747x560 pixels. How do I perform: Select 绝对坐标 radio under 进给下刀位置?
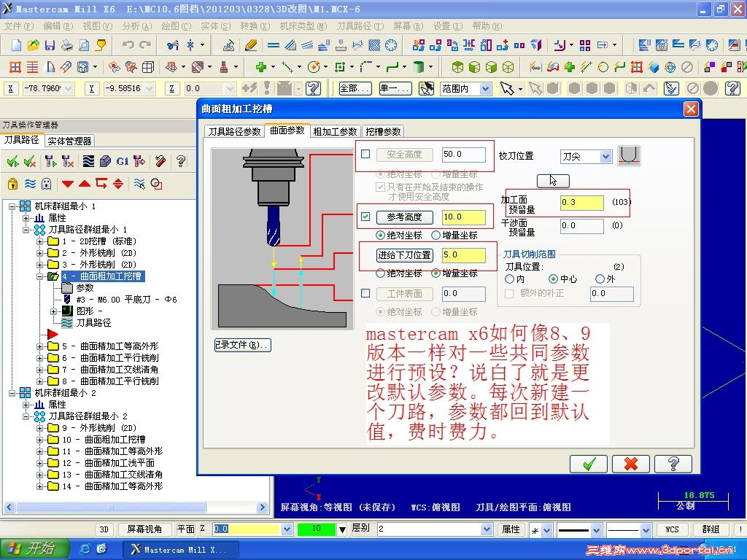[x=380, y=273]
